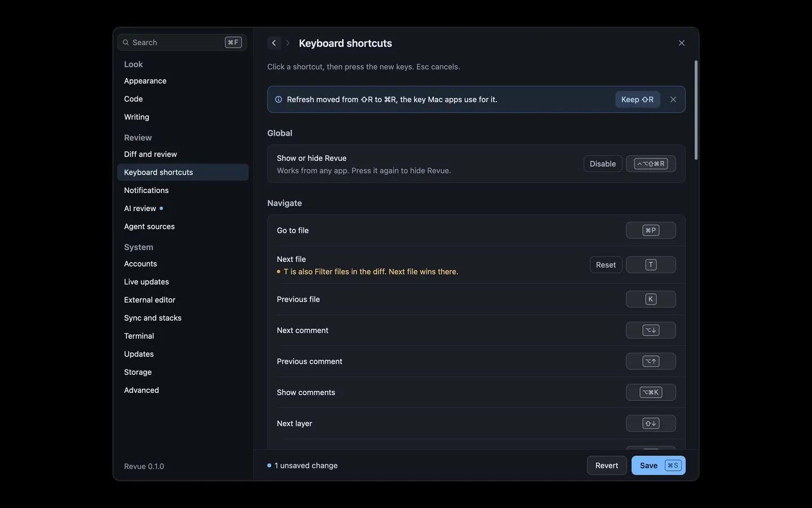The height and width of the screenshot is (508, 812).
Task: Open Updates settings
Action: click(183, 354)
